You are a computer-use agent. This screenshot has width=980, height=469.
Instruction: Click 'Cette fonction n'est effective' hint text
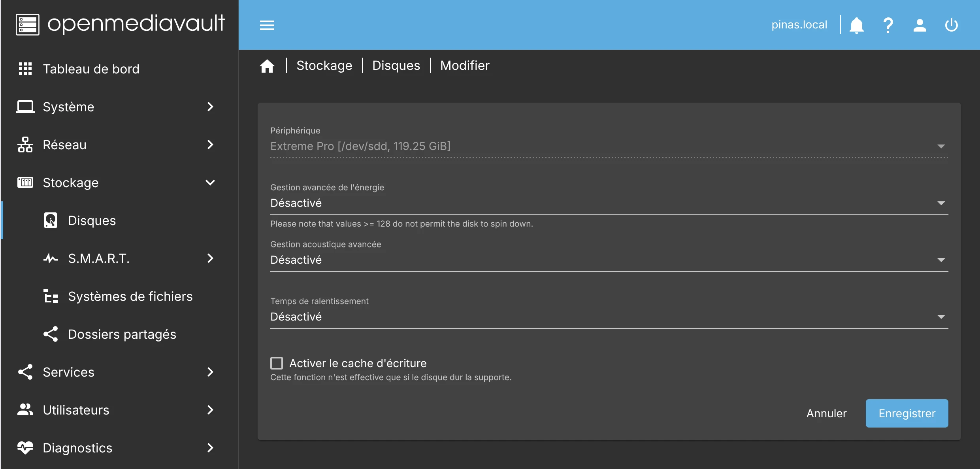point(391,377)
